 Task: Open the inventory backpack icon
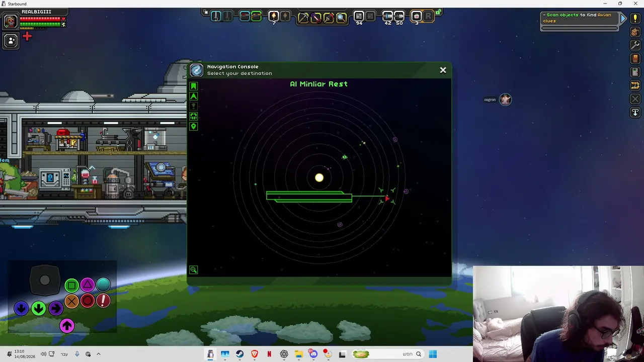click(x=635, y=32)
